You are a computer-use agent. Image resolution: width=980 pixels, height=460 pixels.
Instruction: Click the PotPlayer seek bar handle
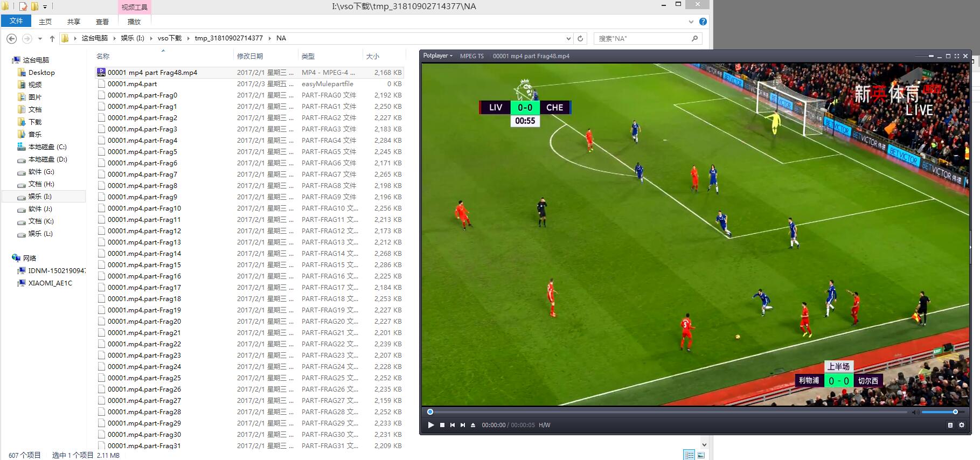[x=430, y=412]
